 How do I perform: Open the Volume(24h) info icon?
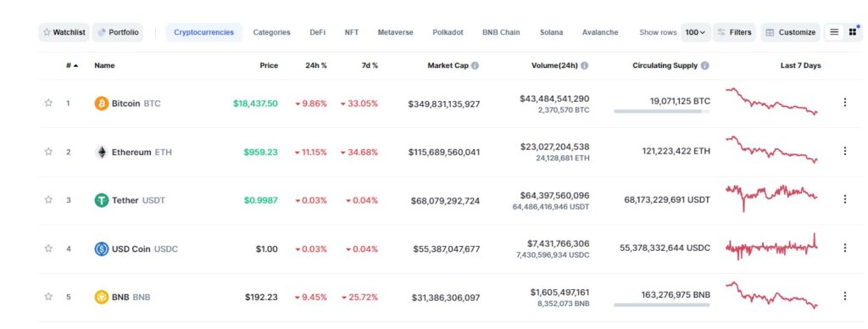coord(585,65)
